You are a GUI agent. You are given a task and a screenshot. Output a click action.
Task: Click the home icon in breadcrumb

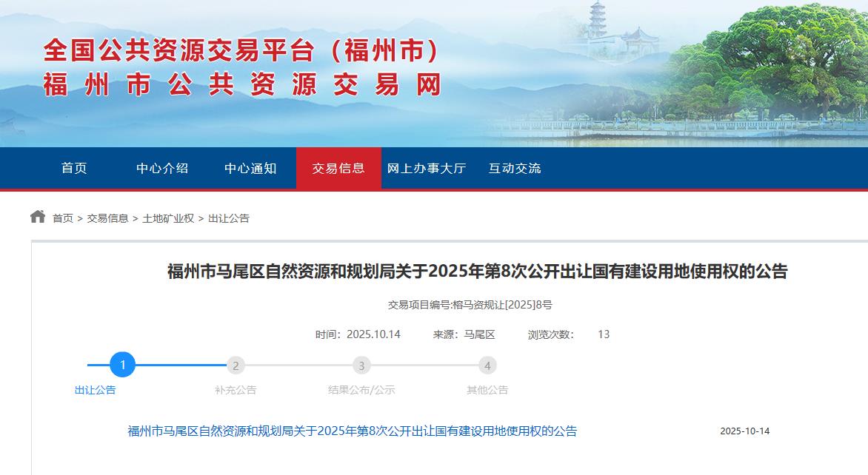(x=38, y=217)
